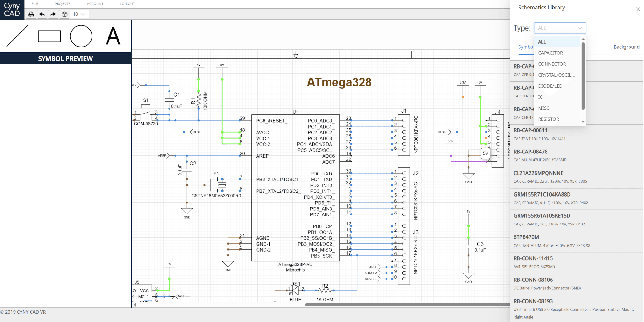Switch to the Symbol tab
Viewport: 644px width, 322px height.
click(x=526, y=47)
